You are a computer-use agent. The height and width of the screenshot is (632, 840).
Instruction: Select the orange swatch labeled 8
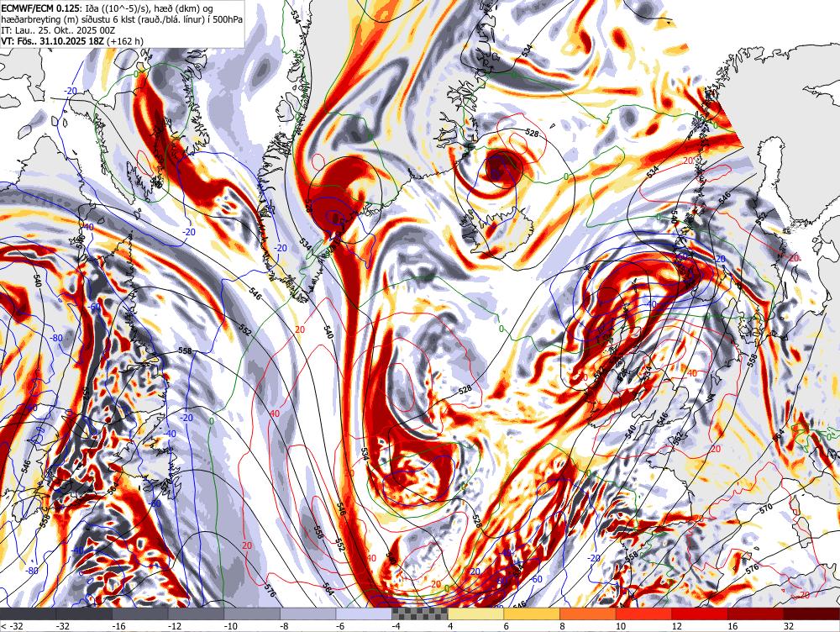click(588, 614)
